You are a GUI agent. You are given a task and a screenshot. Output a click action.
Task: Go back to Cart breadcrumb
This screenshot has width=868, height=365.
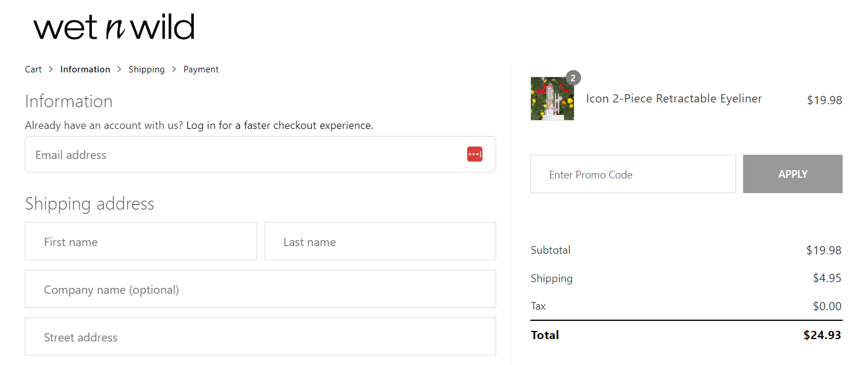tap(33, 69)
